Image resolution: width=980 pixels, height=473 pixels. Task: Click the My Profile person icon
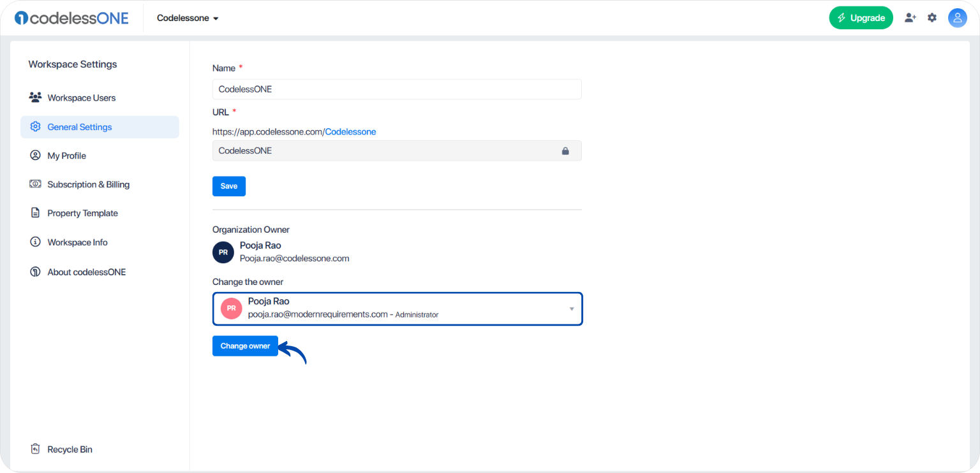coord(35,156)
